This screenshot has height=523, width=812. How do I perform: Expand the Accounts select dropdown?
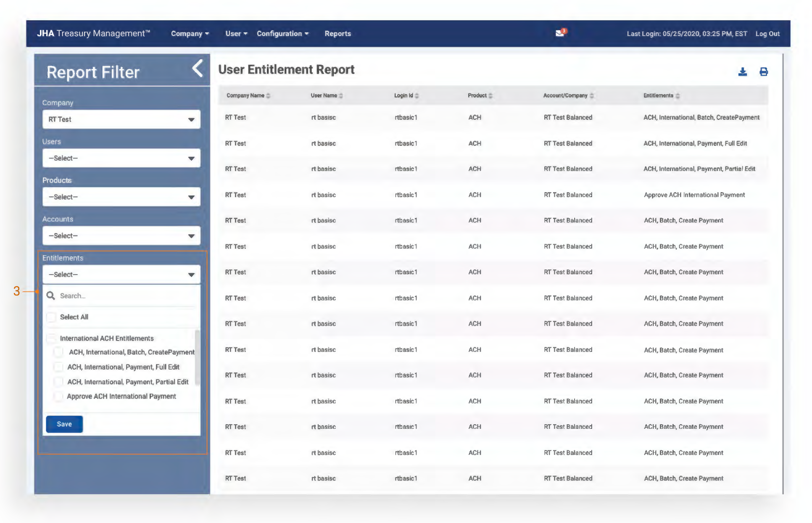(121, 236)
